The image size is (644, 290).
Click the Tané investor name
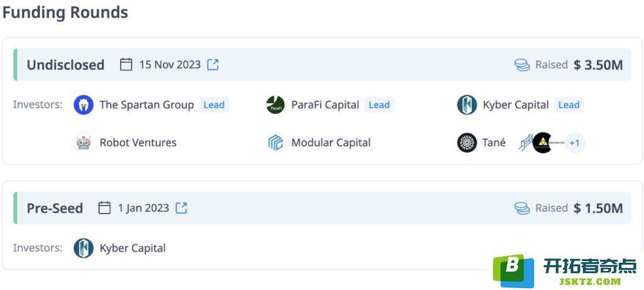click(x=494, y=143)
